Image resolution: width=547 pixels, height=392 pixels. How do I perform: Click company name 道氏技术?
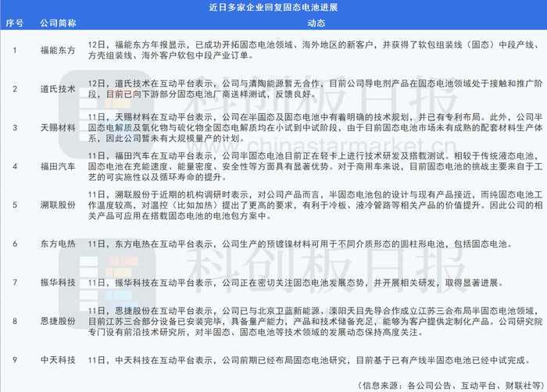pyautogui.click(x=58, y=89)
